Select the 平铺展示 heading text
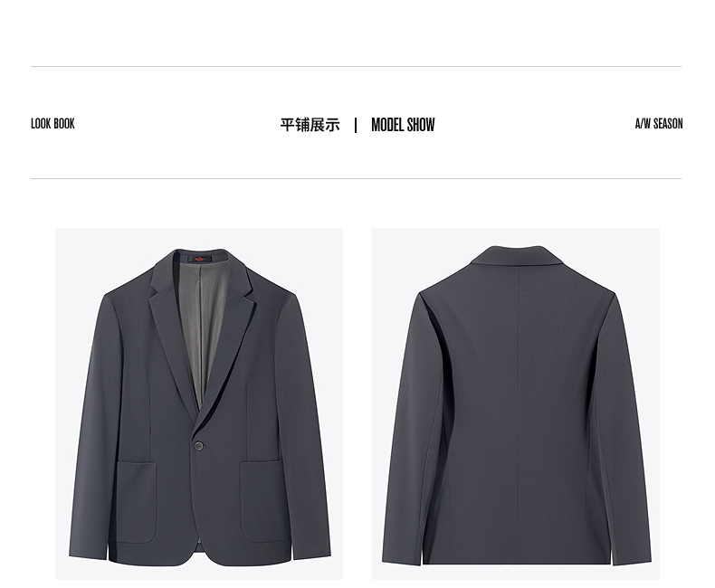Viewport: 715px width, 588px height. 310,125
